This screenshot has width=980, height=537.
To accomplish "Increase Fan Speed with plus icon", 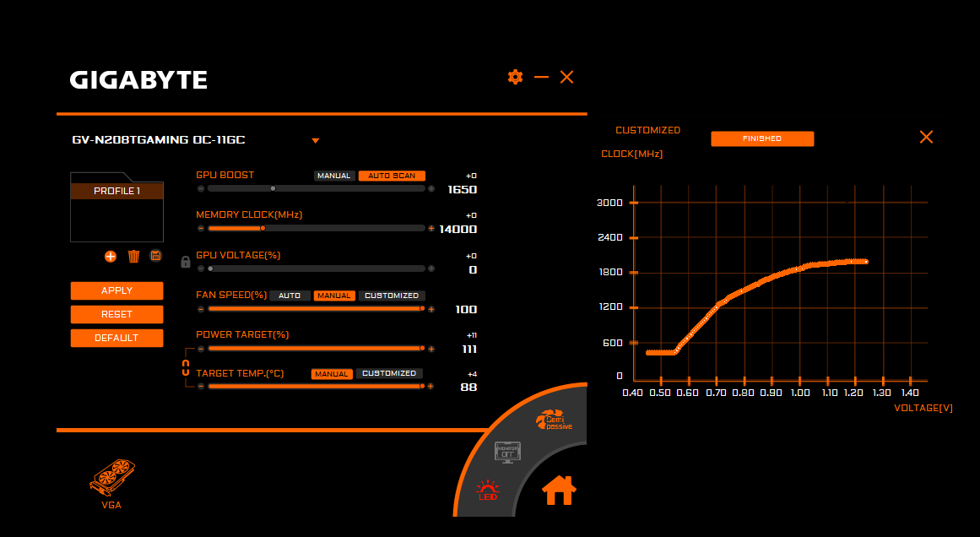I will tap(431, 309).
